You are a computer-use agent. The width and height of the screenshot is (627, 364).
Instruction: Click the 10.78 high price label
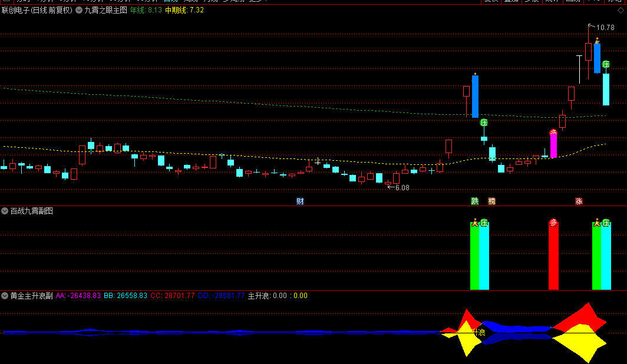pyautogui.click(x=605, y=28)
